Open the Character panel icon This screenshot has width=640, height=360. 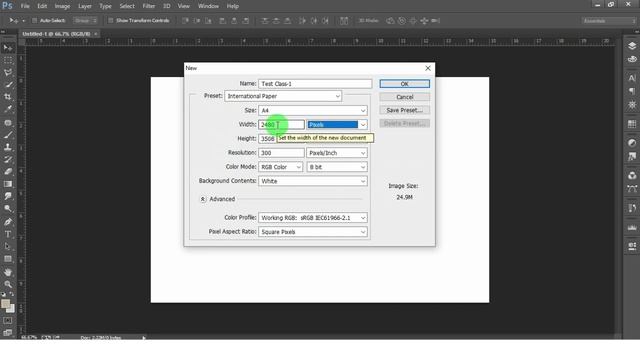pos(632,78)
